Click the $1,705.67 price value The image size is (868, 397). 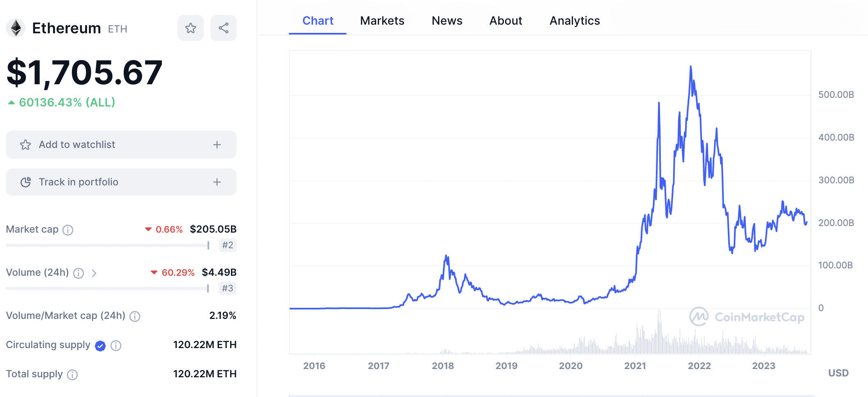click(85, 73)
